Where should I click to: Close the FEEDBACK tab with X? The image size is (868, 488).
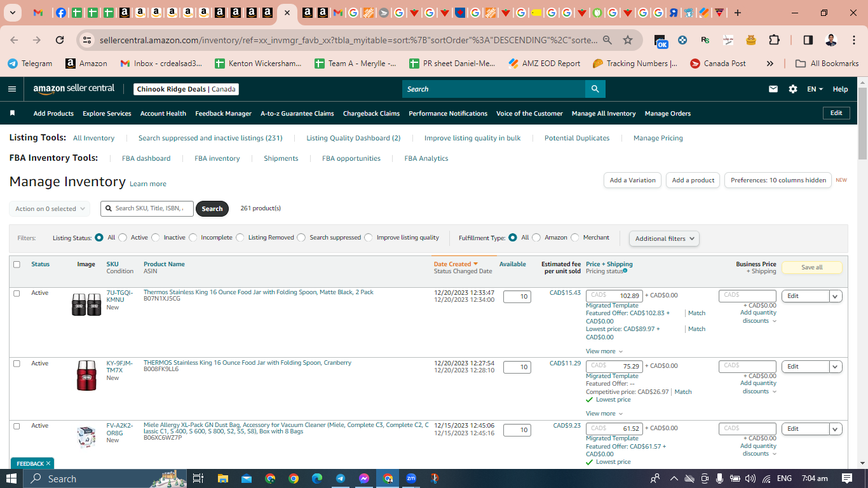[48, 464]
